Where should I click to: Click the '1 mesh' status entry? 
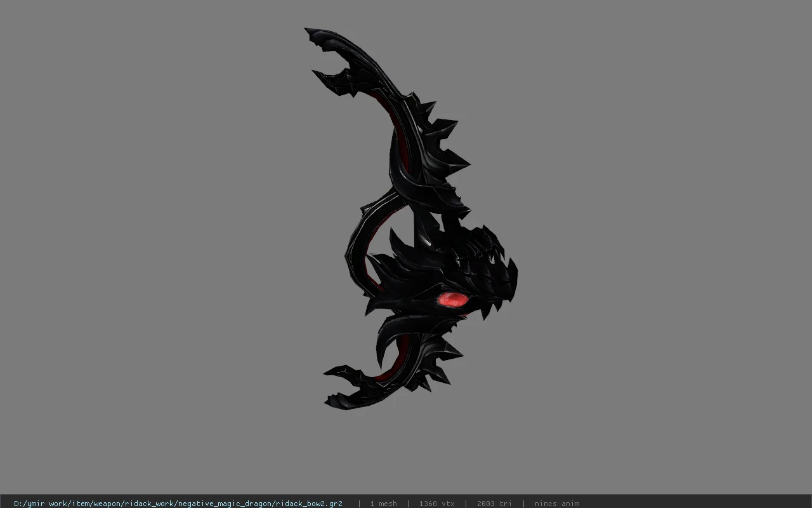tap(383, 504)
